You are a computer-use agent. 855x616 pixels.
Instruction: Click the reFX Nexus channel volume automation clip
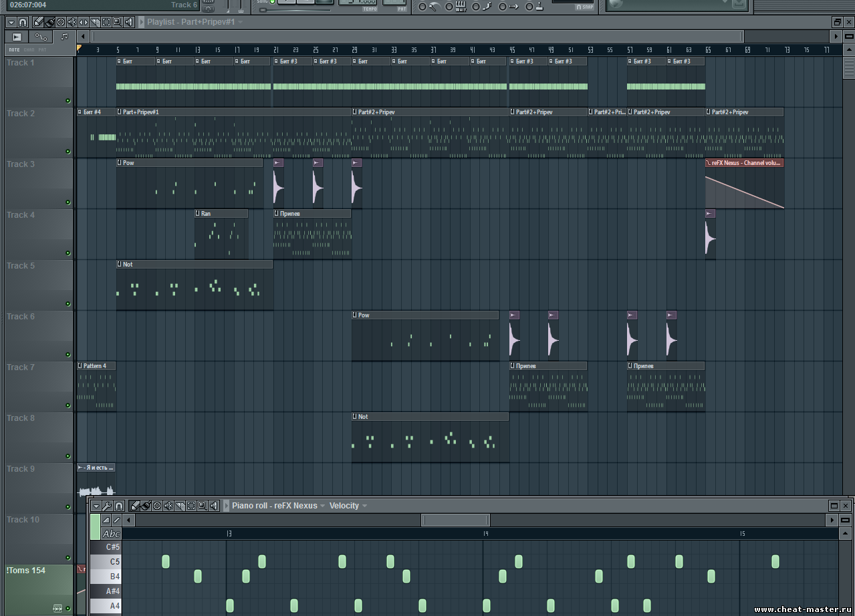744,187
